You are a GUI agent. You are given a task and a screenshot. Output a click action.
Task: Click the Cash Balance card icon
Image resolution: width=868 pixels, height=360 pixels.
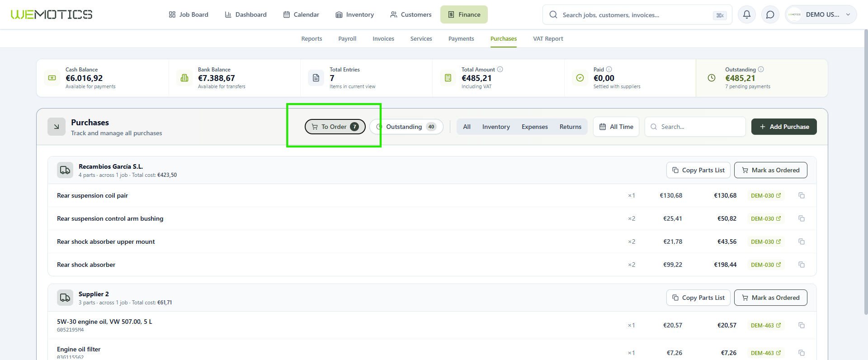[52, 78]
